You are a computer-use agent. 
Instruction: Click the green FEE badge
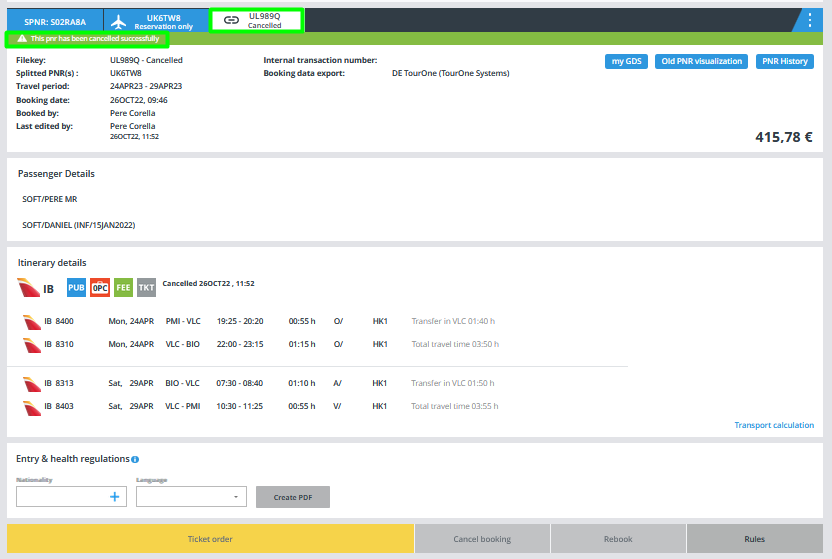123,288
